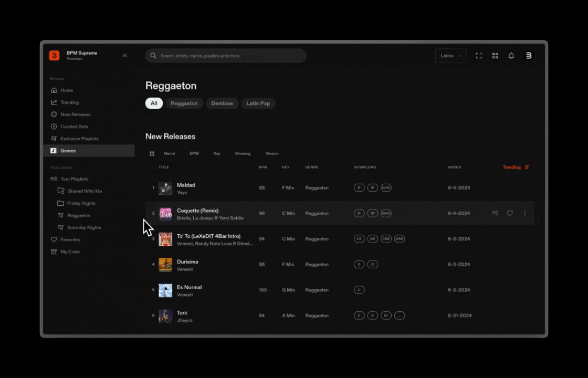The height and width of the screenshot is (378, 588).
Task: Open the Saturday Nights playlist label
Action: tap(84, 227)
